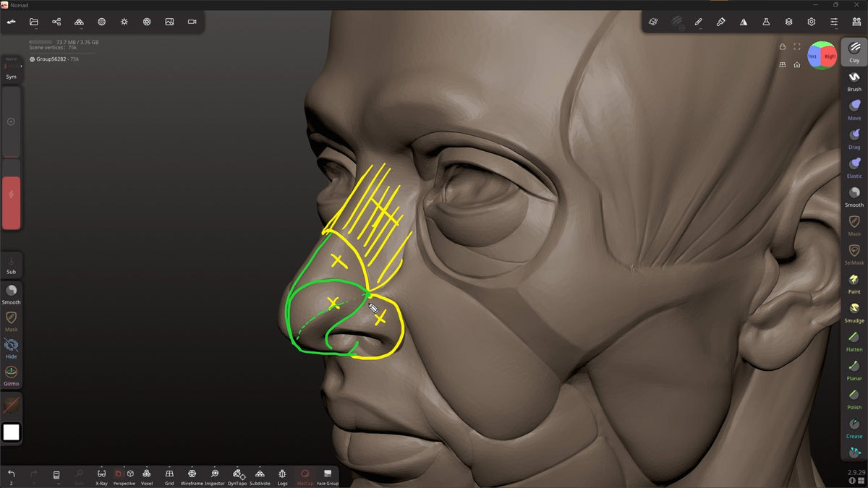Screen dimensions: 868x488
Task: Adjust the red intensity slider
Action: point(11,194)
